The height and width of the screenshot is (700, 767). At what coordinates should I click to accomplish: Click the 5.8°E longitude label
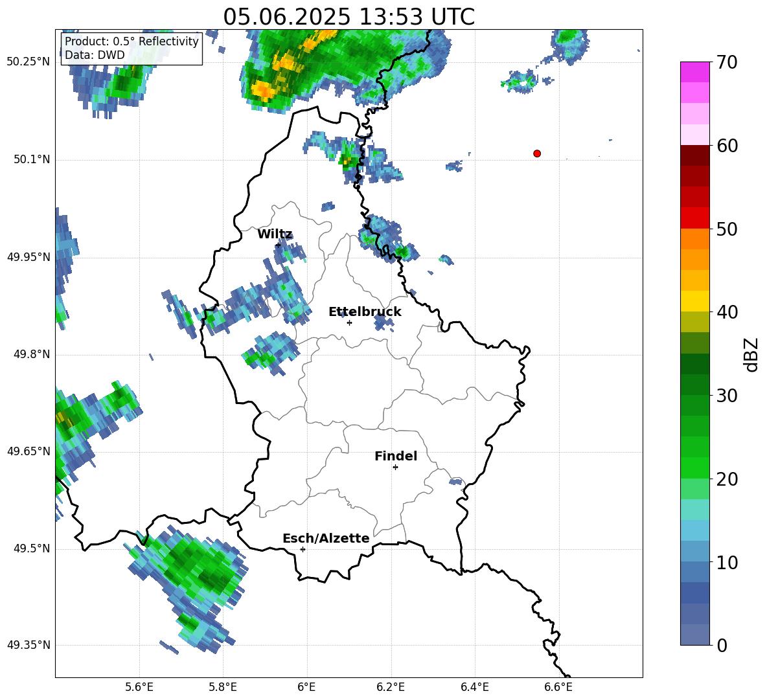(223, 687)
